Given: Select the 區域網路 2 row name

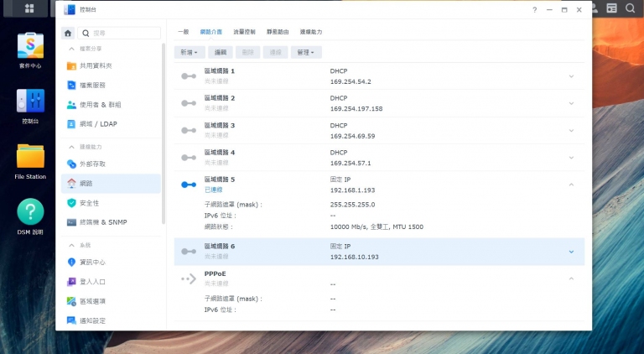Looking at the screenshot, I should [x=220, y=98].
